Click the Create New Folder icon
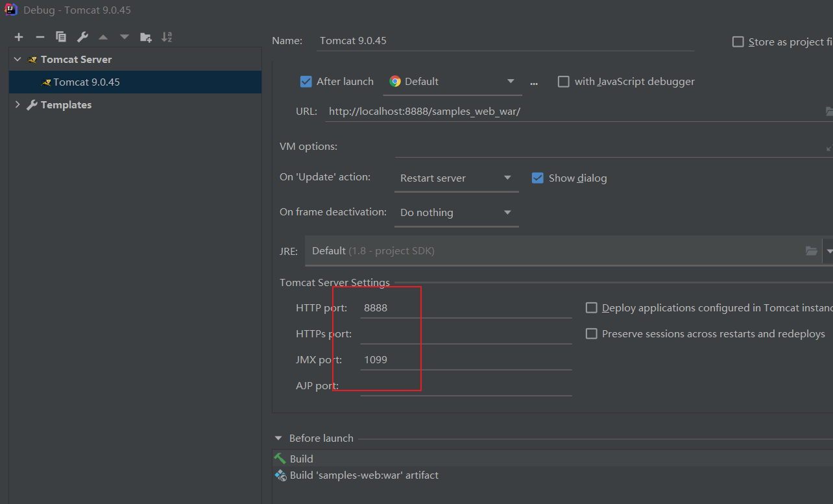Image resolution: width=833 pixels, height=504 pixels. click(x=146, y=37)
